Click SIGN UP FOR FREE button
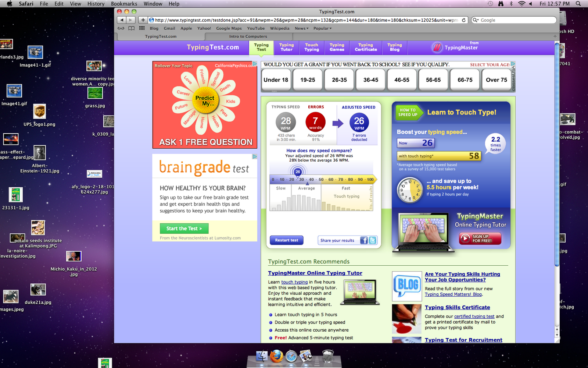The image size is (588, 368). coord(480,238)
